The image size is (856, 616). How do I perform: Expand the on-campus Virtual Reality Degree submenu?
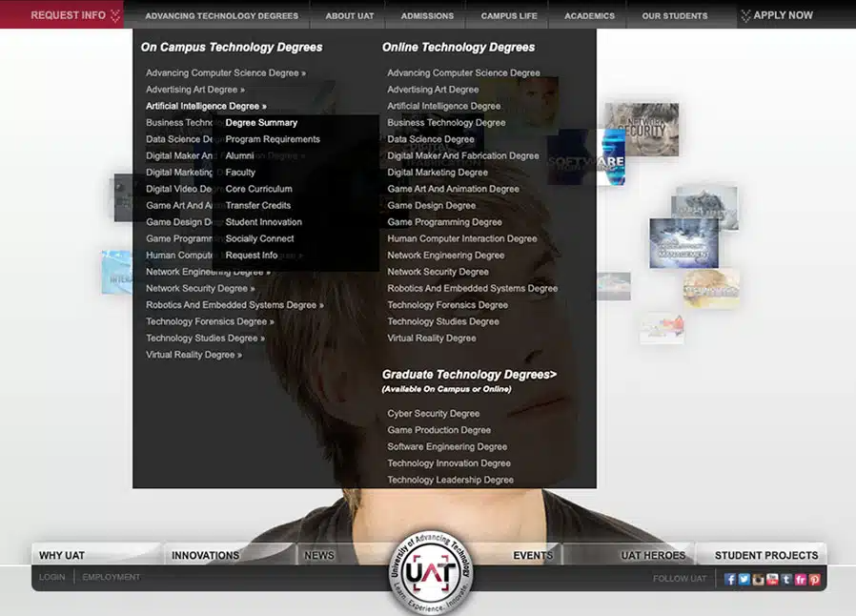[x=194, y=355]
